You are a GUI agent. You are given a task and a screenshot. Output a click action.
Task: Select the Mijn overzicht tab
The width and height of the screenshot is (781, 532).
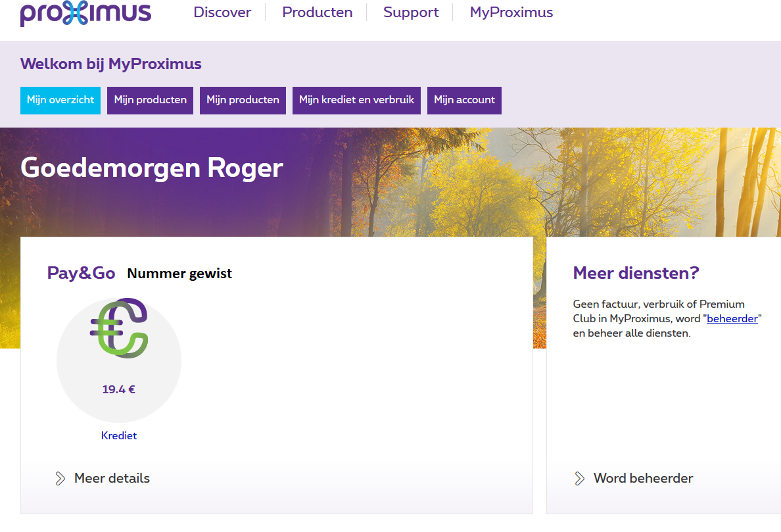(60, 100)
